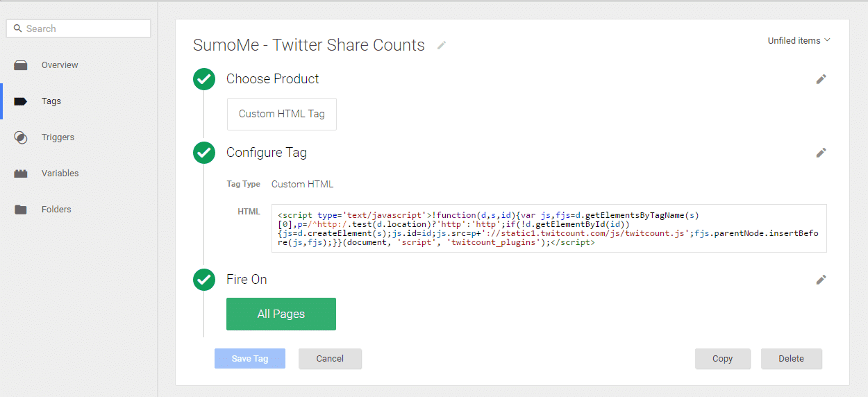Cancel editing the tag
The image size is (868, 397).
tap(330, 359)
